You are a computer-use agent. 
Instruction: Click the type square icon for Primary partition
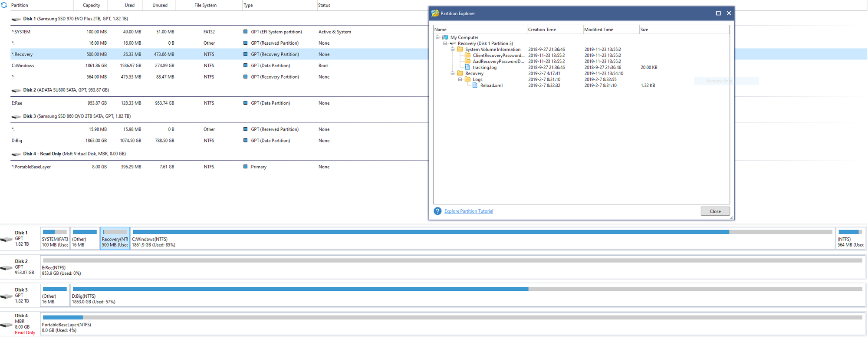pyautogui.click(x=246, y=167)
